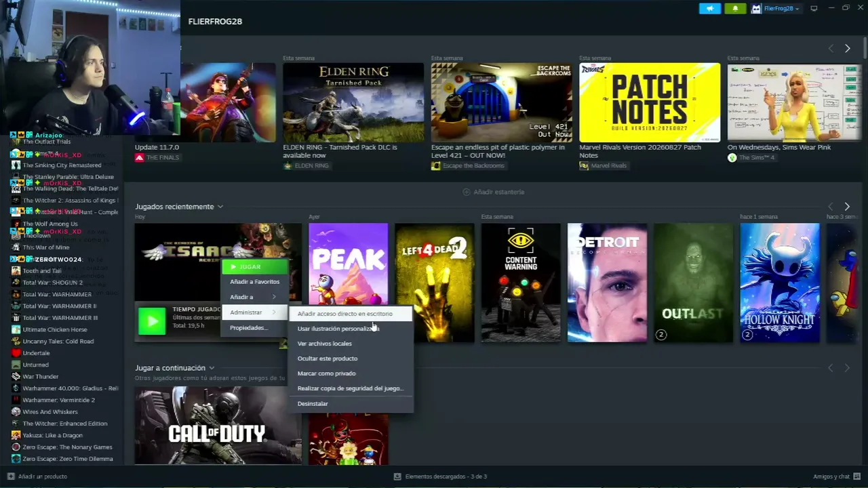Click the Uncanny Tales: Cold Road icon
Screen dimensions: 868x488
pyautogui.click(x=16, y=342)
